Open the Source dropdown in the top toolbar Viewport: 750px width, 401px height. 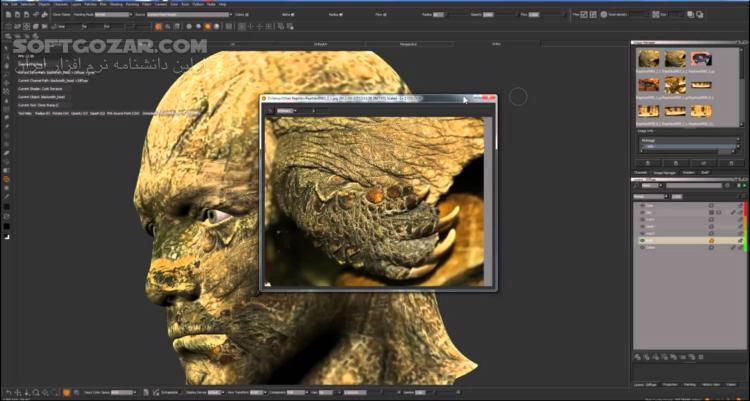189,15
